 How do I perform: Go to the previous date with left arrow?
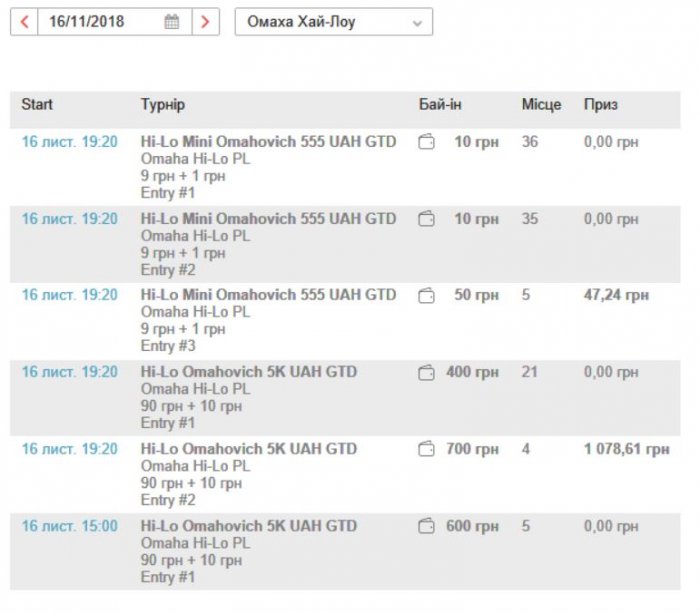pos(24,21)
